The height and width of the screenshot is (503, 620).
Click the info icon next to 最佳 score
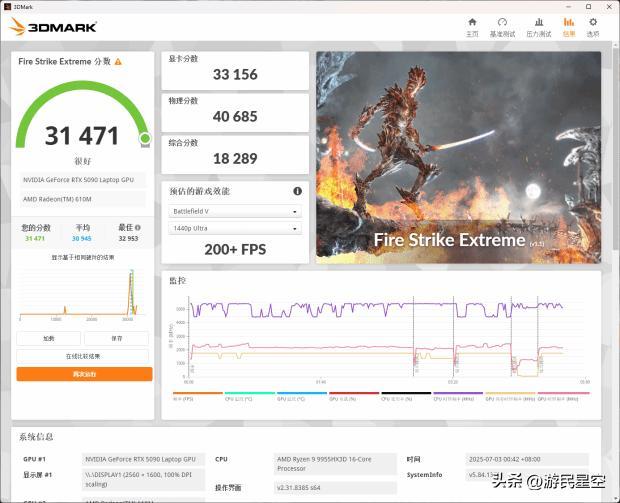134,228
